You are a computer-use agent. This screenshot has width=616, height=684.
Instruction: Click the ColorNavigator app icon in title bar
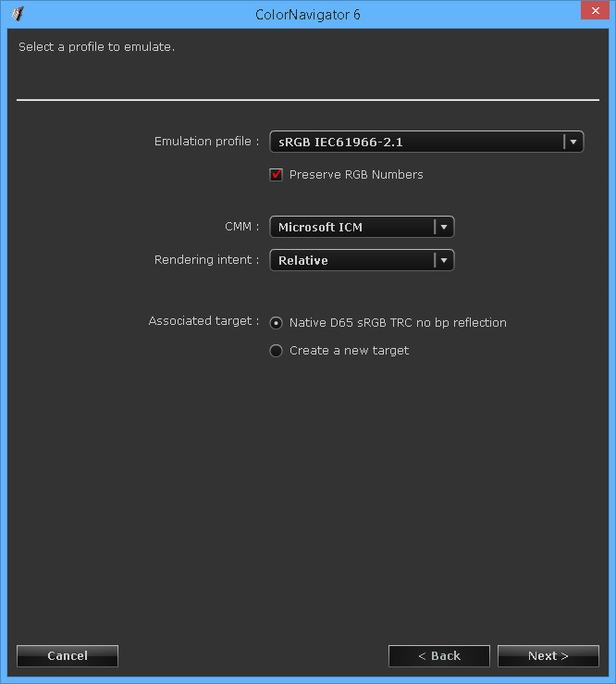click(x=18, y=14)
